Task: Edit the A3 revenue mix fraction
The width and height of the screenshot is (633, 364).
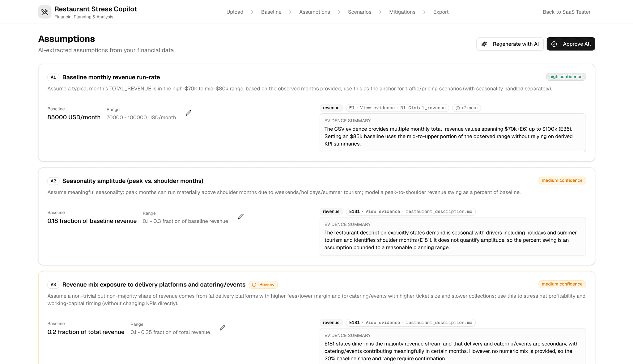Action: [223, 328]
